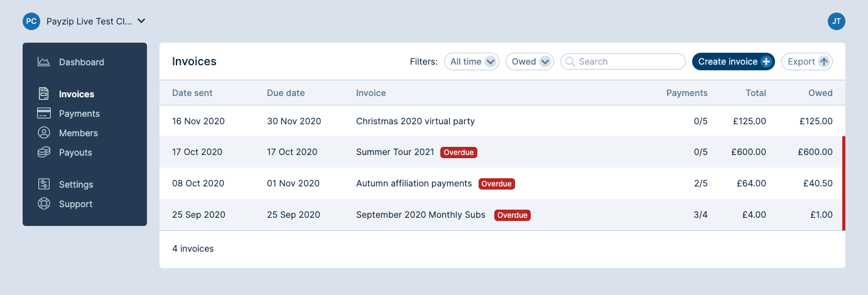Screen dimensions: 868x295
Task: Click the Invoices document icon
Action: (43, 94)
